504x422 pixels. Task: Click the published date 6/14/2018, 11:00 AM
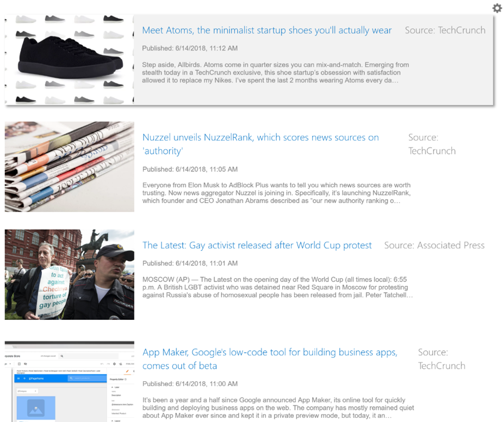pyautogui.click(x=190, y=384)
